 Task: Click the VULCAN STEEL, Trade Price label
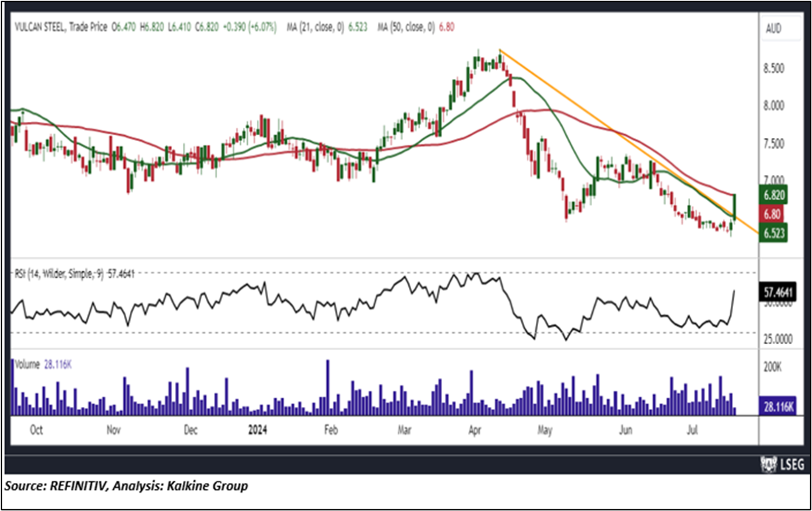pos(61,27)
